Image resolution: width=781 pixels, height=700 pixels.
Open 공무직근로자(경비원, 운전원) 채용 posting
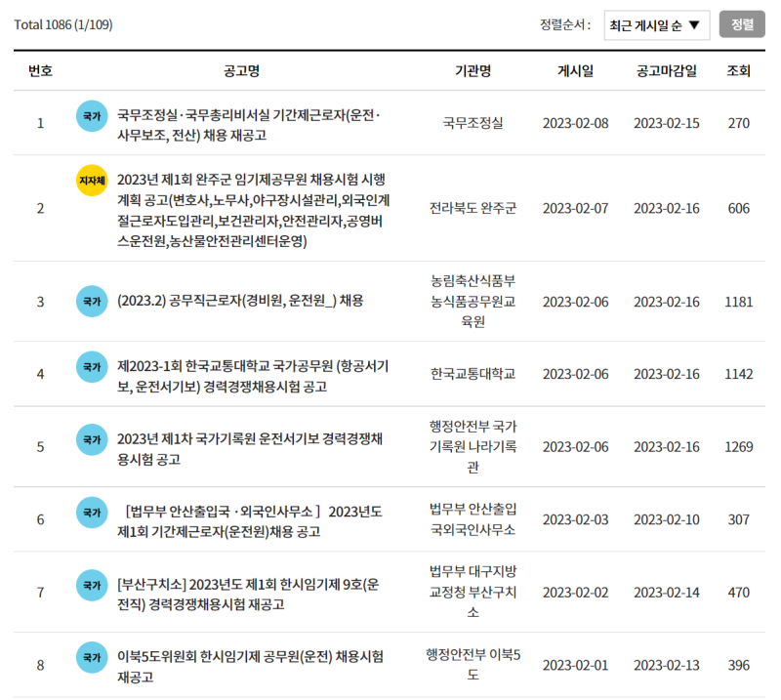pyautogui.click(x=240, y=301)
